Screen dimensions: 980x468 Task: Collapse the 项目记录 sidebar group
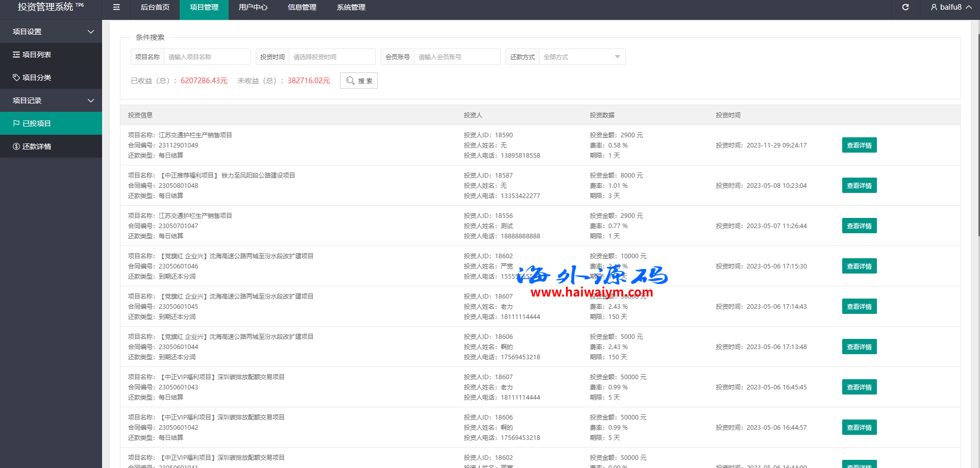[x=91, y=101]
